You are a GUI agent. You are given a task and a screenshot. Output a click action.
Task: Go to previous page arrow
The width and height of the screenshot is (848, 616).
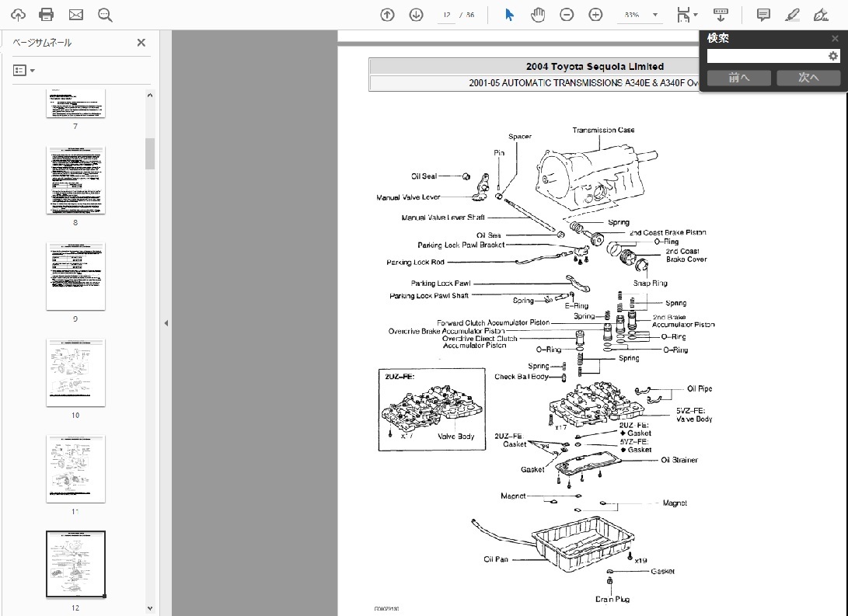(x=387, y=15)
